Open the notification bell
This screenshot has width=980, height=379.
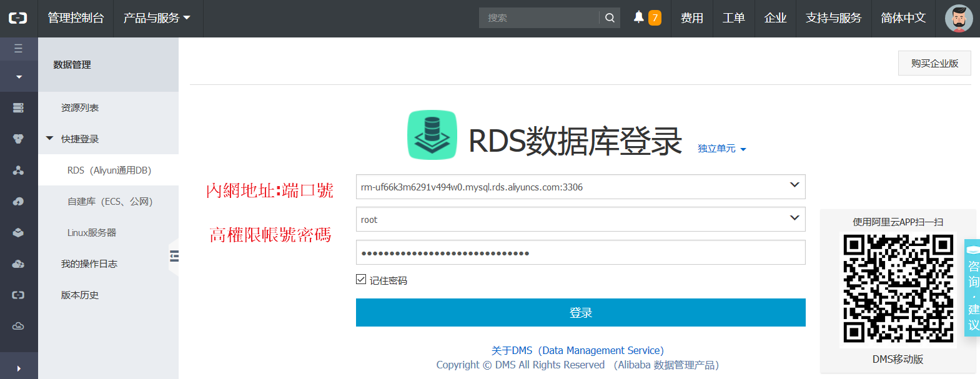[x=638, y=17]
